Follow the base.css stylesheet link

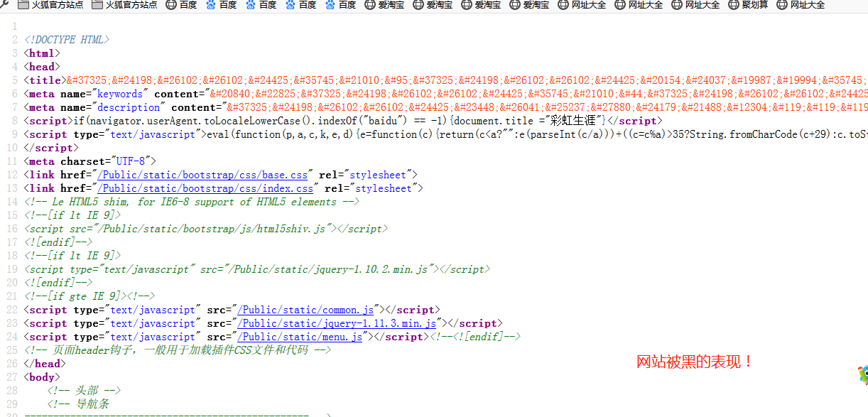202,175
